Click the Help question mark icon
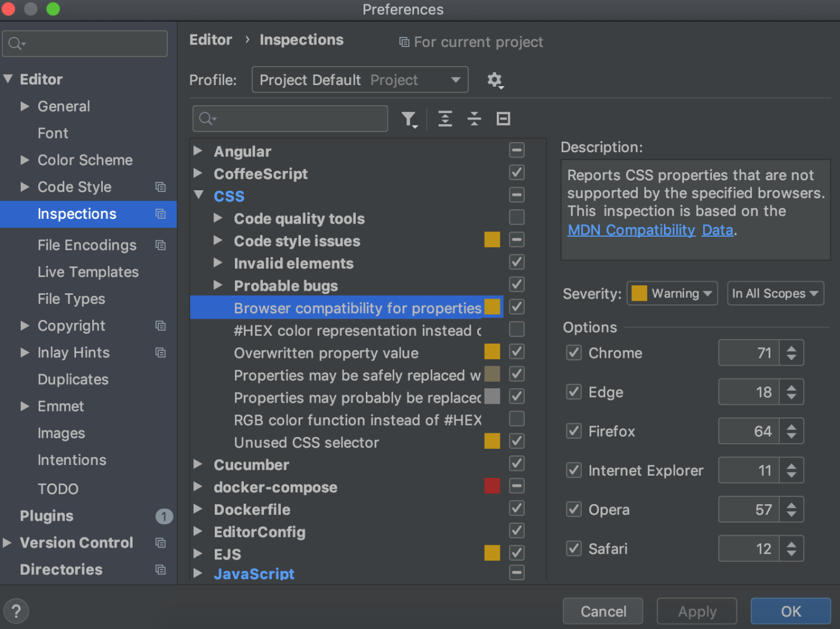The height and width of the screenshot is (629, 840). coord(16,611)
